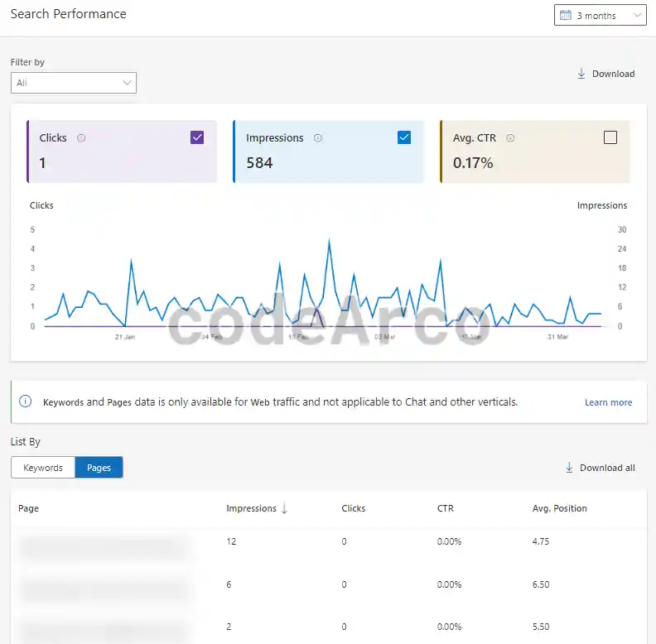Click the Clicks column header
The width and height of the screenshot is (656, 644).
pos(354,508)
